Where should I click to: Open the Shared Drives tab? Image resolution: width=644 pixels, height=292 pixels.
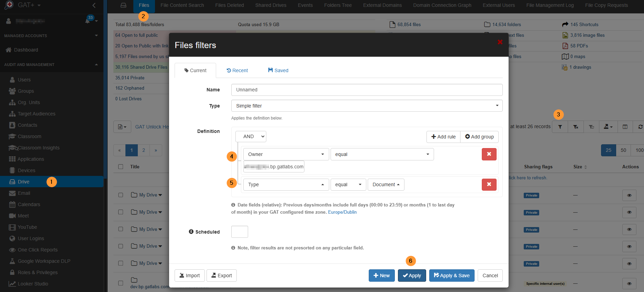[270, 5]
